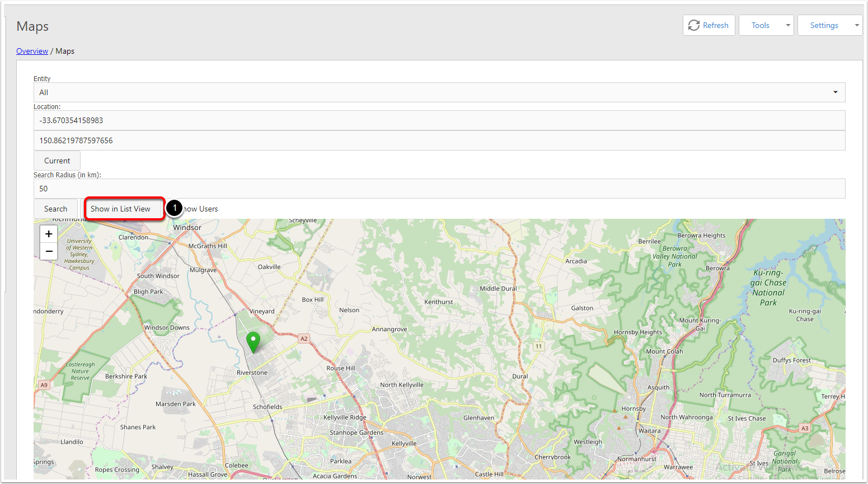The width and height of the screenshot is (868, 484).
Task: Click the Settings dropdown caret arrow
Action: click(x=856, y=25)
